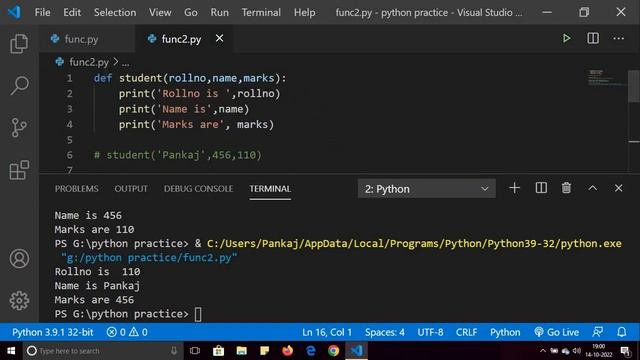Open feedback icon in status bar

(x=598, y=332)
